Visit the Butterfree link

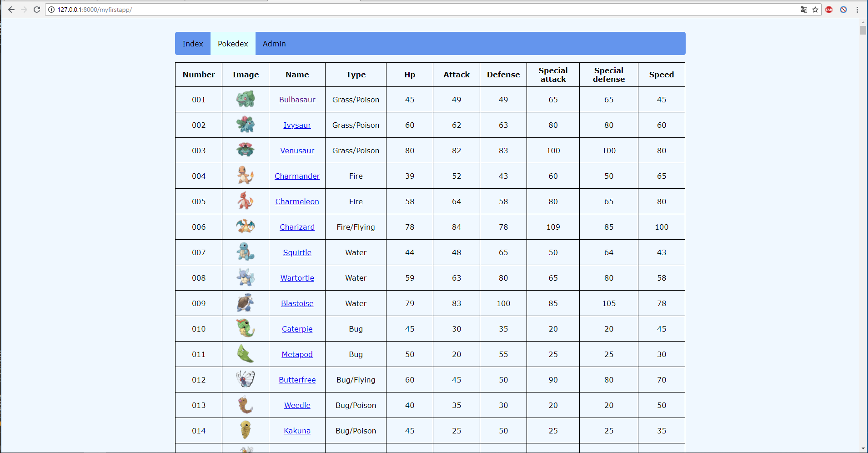point(297,380)
